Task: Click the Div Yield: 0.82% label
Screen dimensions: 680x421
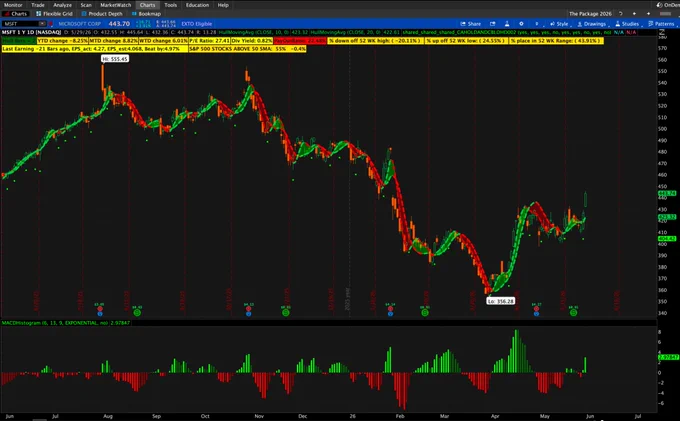Action: pos(252,40)
